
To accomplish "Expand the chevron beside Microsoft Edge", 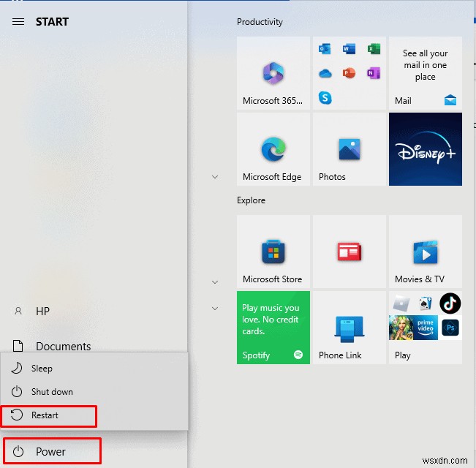I will point(215,177).
